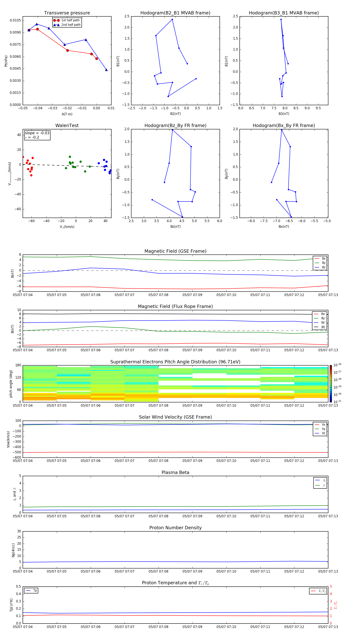The width and height of the screenshot is (351, 644).
Task: Click the 'Vsw(km/s)' y-axis label
Action: (8, 439)
